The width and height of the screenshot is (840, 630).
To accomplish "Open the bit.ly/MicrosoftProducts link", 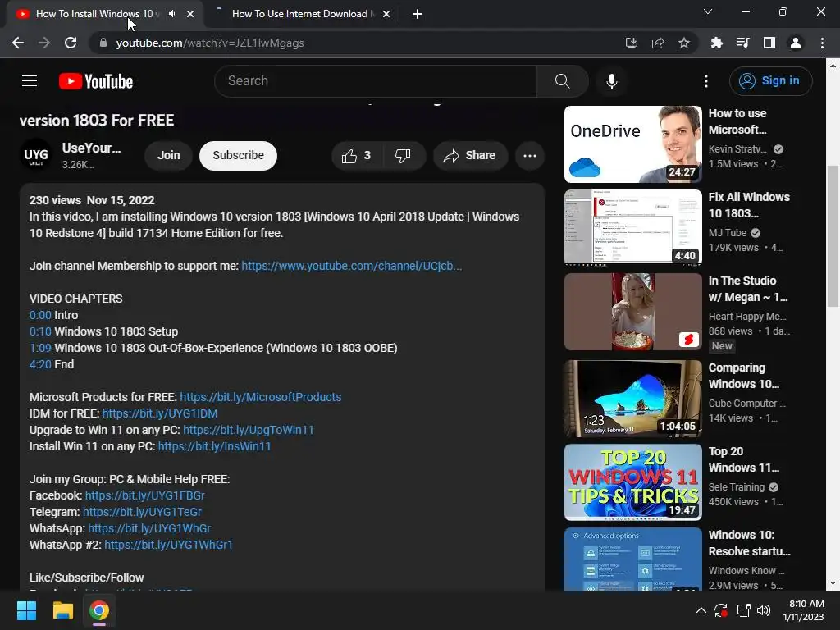I will coord(260,397).
